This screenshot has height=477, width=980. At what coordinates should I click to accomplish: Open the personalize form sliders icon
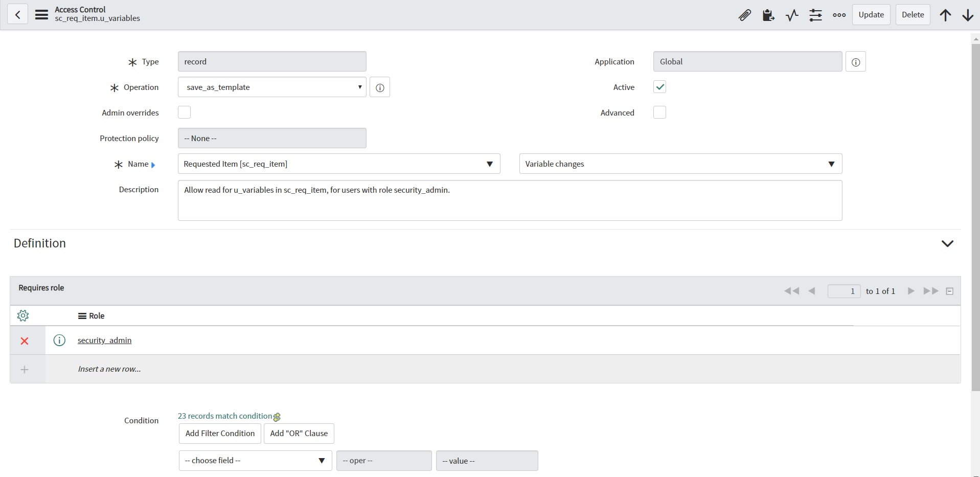(815, 15)
